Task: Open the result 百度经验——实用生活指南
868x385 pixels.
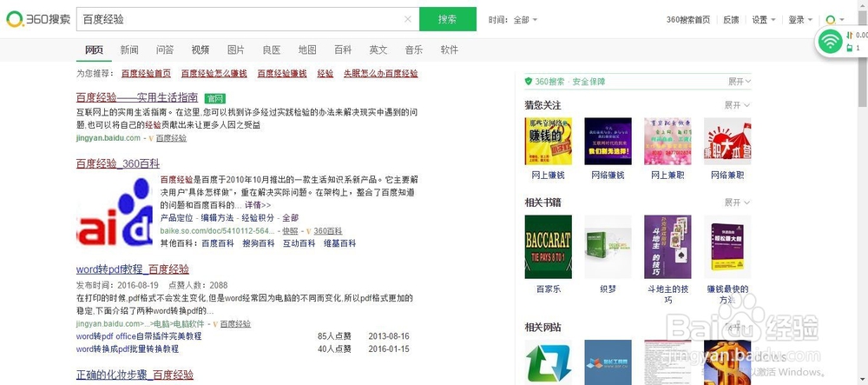Action: (x=137, y=98)
